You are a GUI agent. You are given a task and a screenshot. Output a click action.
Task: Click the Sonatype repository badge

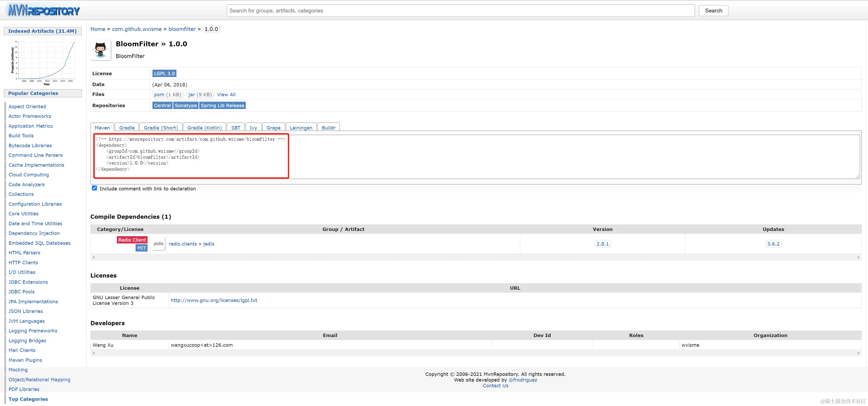click(x=186, y=105)
